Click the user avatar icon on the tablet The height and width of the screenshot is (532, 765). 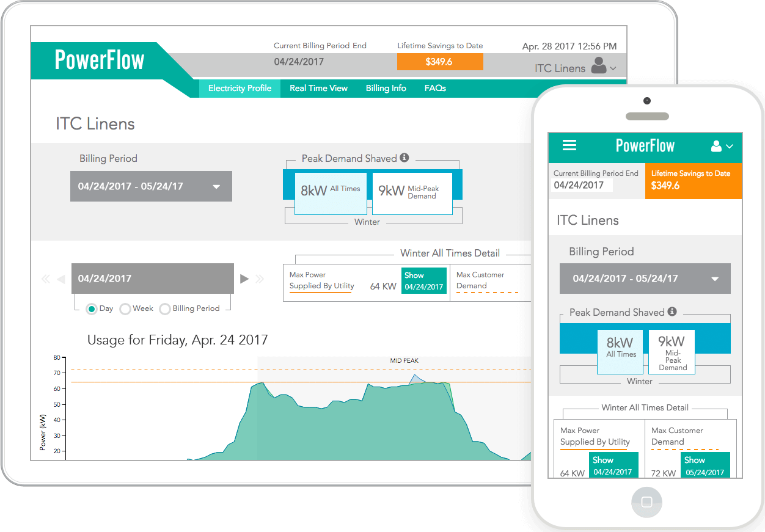599,65
